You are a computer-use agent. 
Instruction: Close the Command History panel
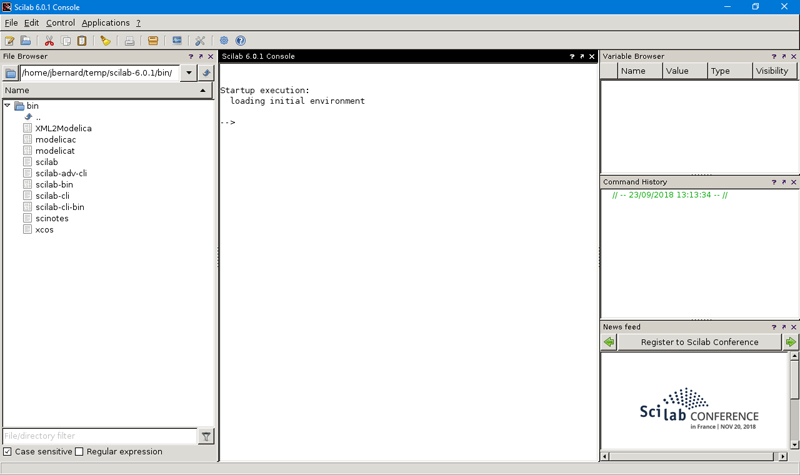pyautogui.click(x=793, y=182)
